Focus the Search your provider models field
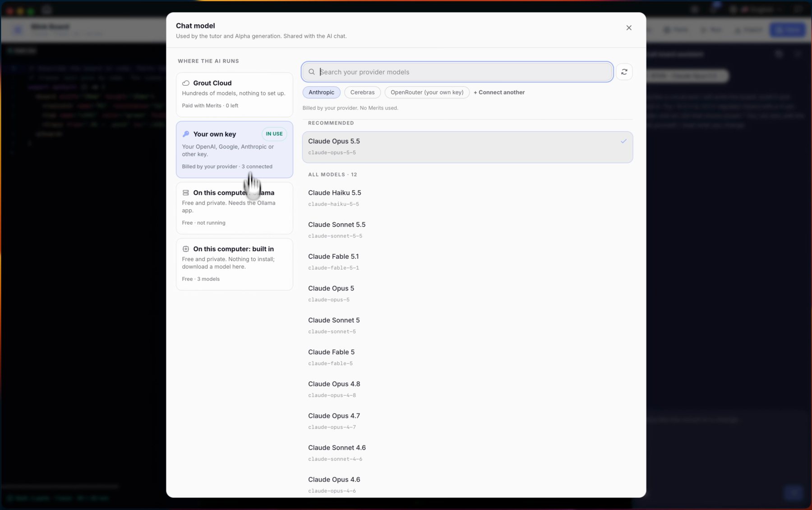 (x=457, y=72)
